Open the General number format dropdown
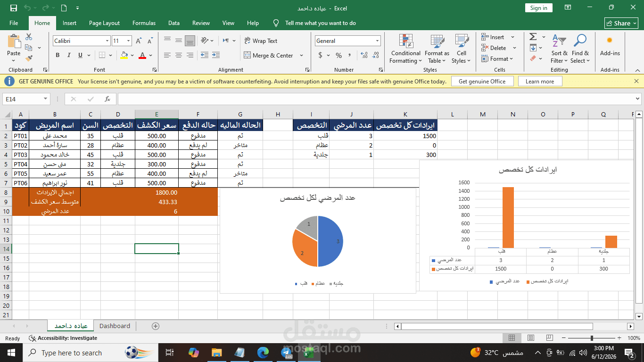 point(377,41)
